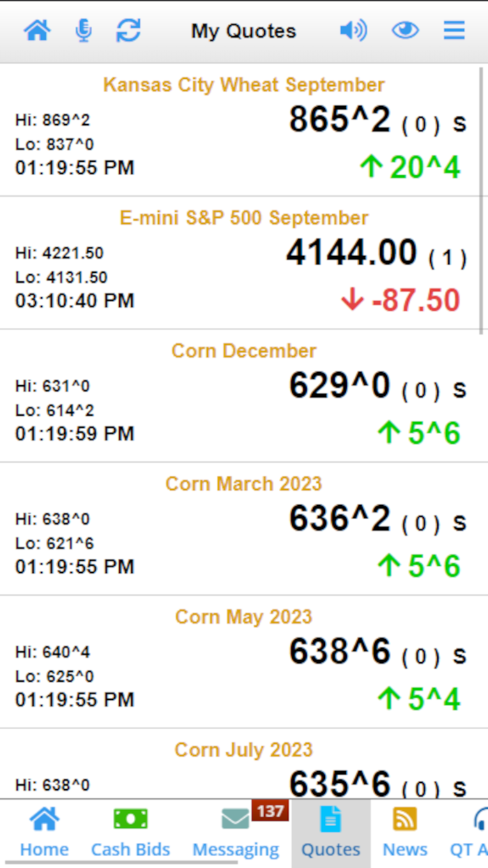
Task: Switch to the Quotes tab
Action: point(330,830)
